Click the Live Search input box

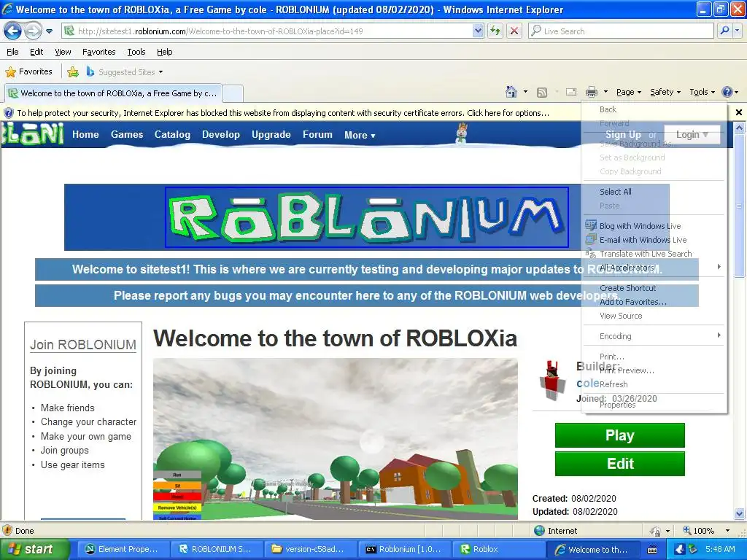pyautogui.click(x=622, y=31)
